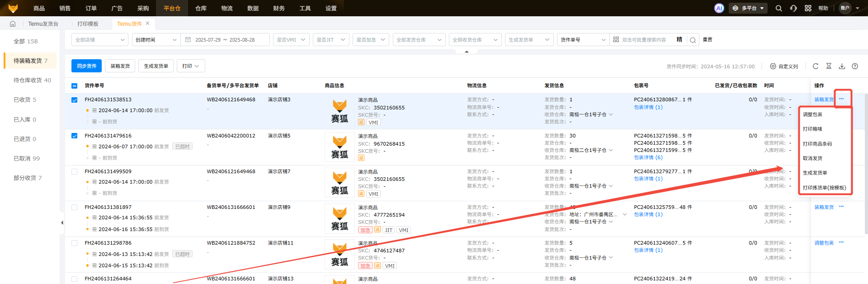Open the customer service headset icon
868x284 pixels.
pyautogui.click(x=793, y=8)
